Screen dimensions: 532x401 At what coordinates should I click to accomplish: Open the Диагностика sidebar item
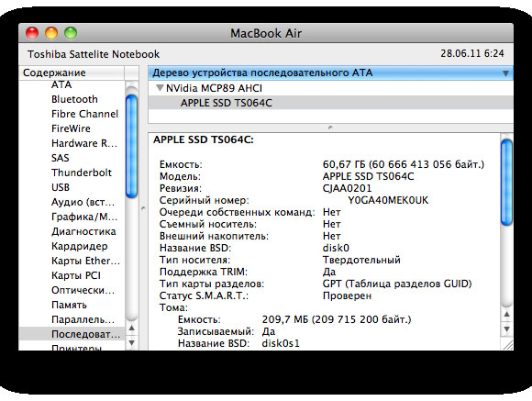pos(83,231)
